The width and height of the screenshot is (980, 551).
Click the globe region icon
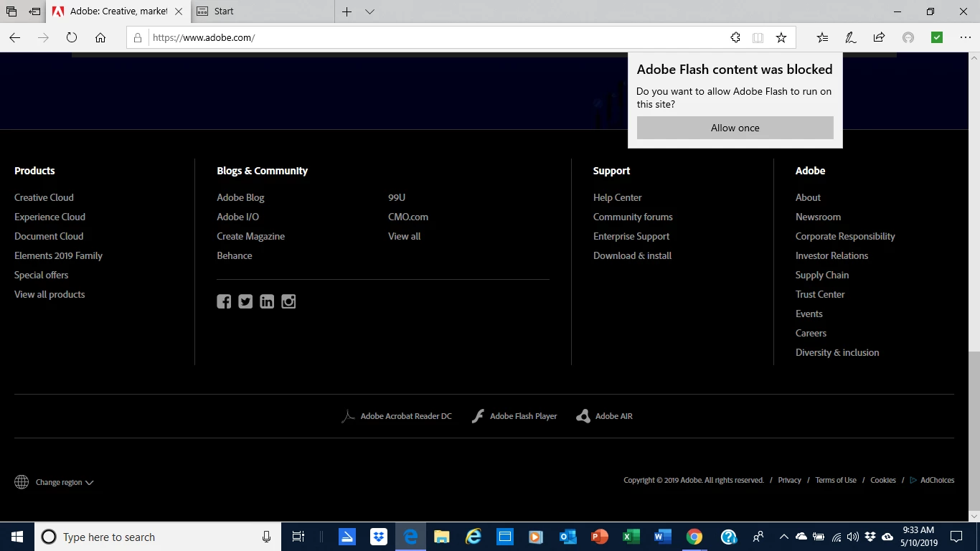22,482
